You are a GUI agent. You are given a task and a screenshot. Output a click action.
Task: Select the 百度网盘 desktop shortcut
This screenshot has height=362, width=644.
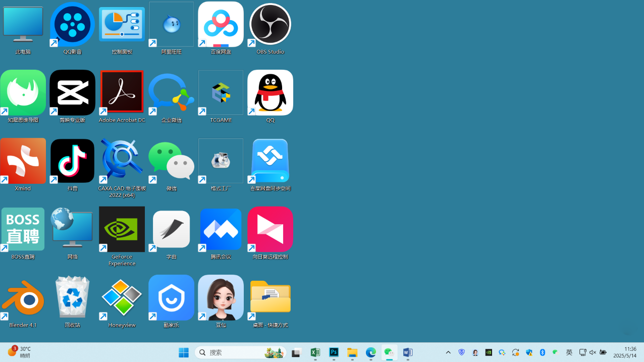(221, 28)
